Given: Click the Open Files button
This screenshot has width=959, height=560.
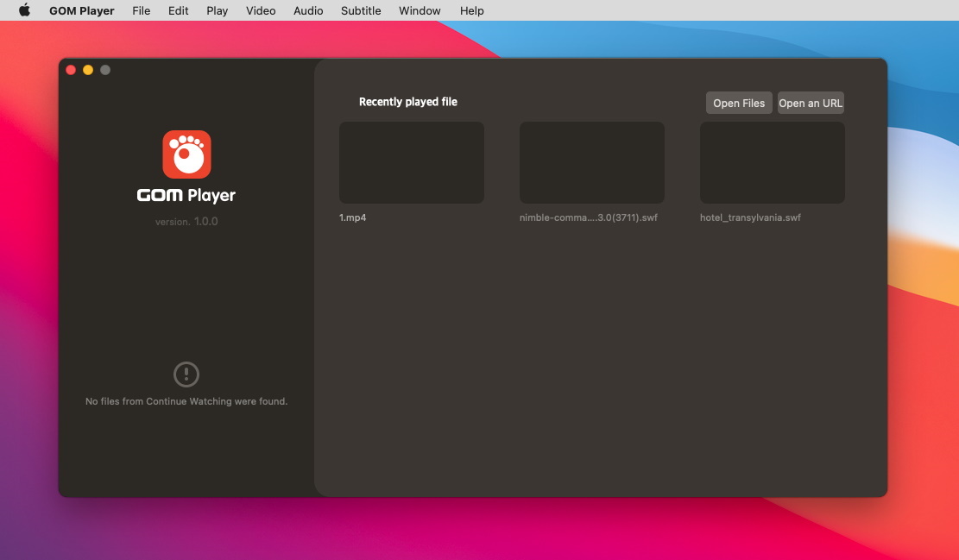Looking at the screenshot, I should pos(739,103).
